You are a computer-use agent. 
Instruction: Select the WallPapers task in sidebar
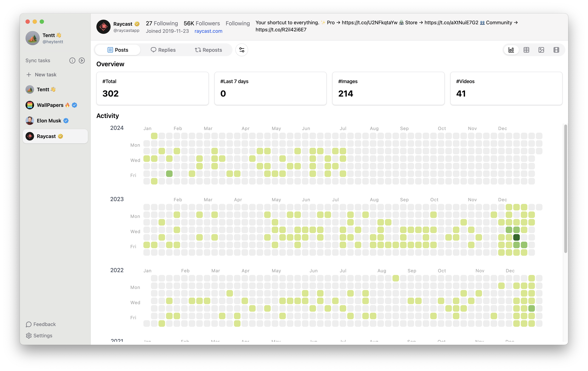[x=55, y=105]
